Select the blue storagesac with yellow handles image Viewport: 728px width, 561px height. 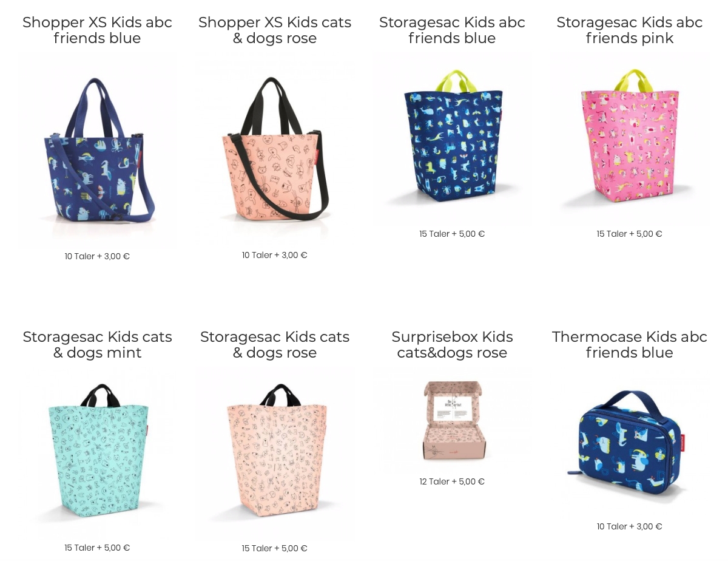click(452, 139)
